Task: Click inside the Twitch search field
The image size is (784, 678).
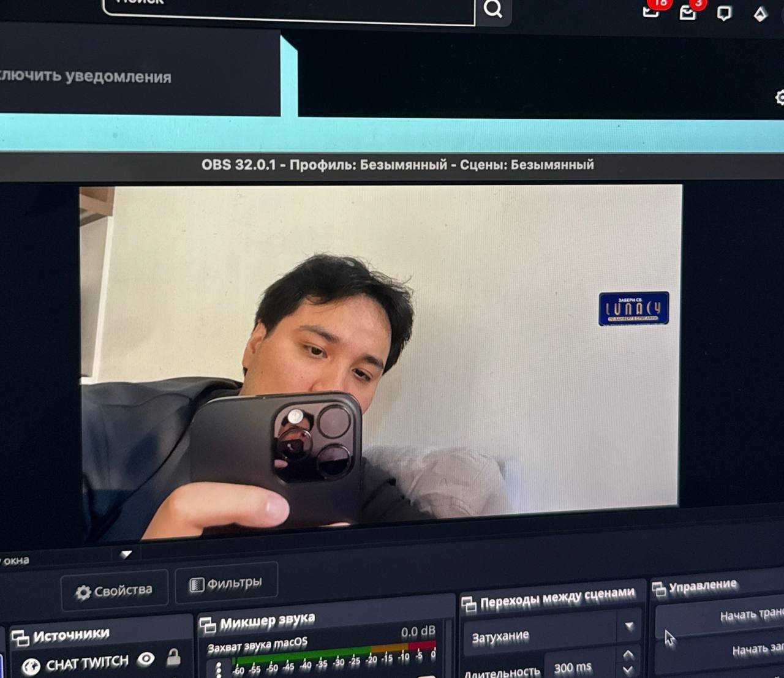Action: (x=288, y=6)
